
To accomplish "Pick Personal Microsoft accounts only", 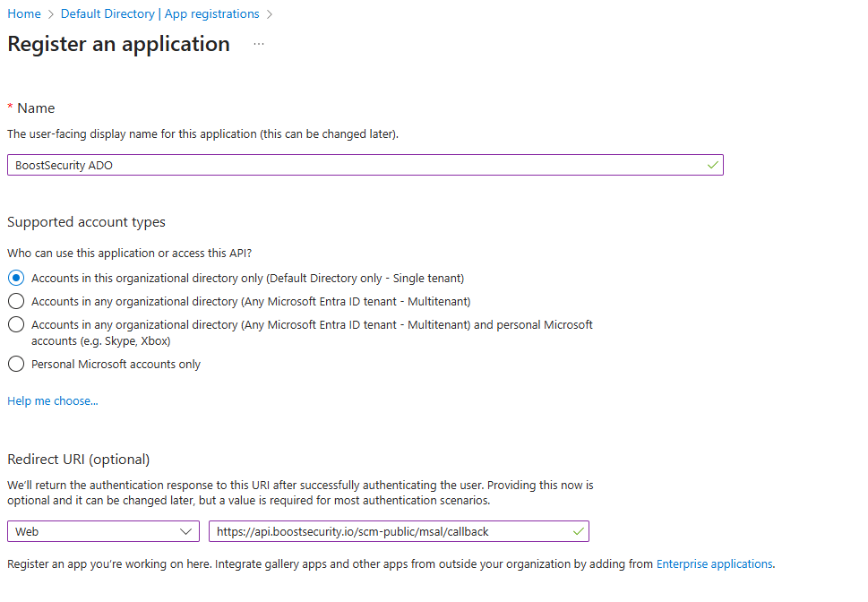I will (x=16, y=364).
